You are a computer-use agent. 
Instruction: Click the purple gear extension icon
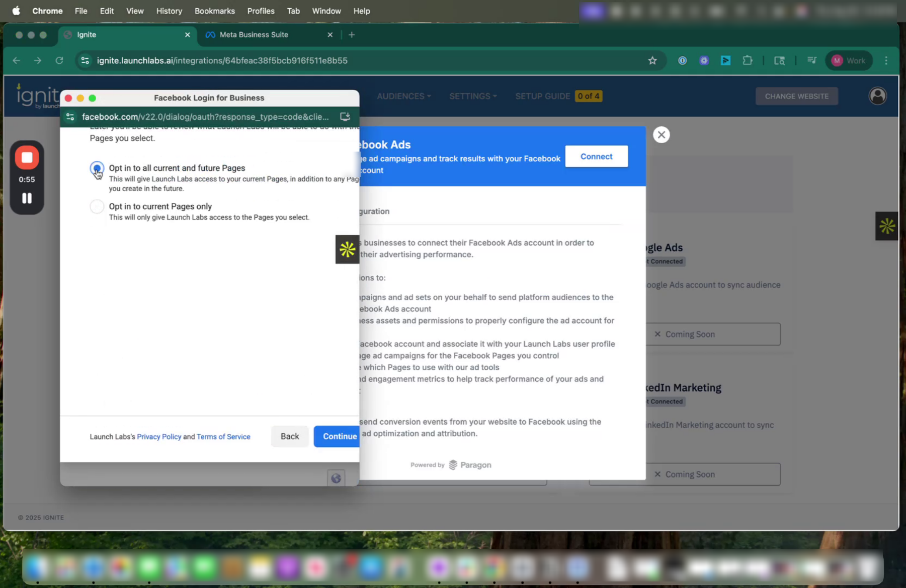(x=704, y=61)
